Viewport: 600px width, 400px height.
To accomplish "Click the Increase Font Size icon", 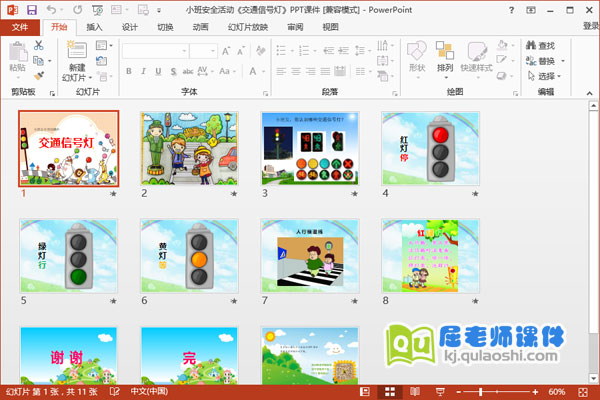I will click(x=226, y=51).
